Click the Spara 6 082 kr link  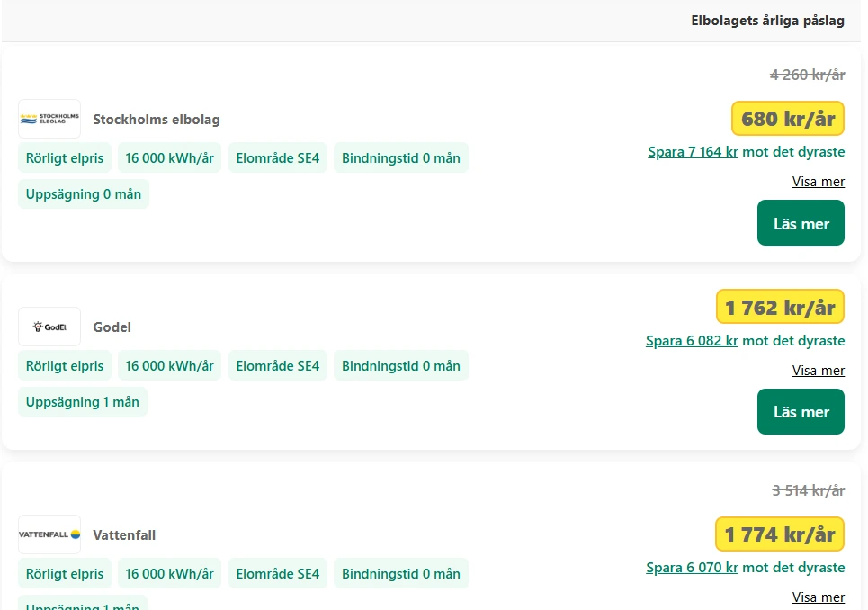[x=692, y=341]
